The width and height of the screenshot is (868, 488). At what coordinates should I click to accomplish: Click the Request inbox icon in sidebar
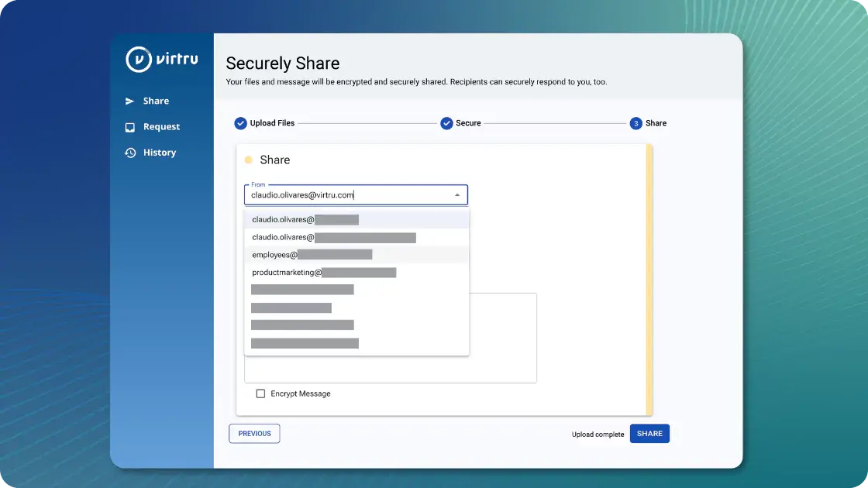click(x=130, y=127)
